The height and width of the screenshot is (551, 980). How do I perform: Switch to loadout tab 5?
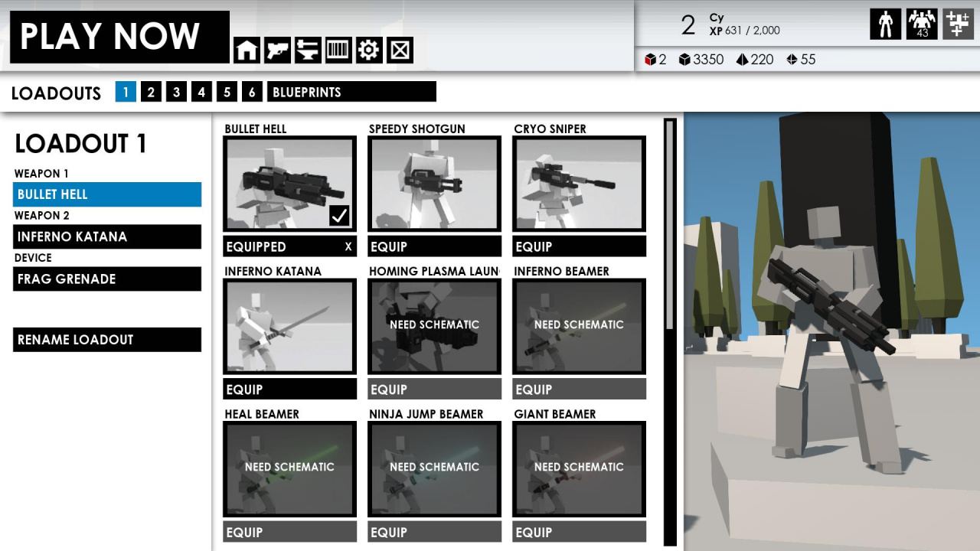click(x=227, y=92)
